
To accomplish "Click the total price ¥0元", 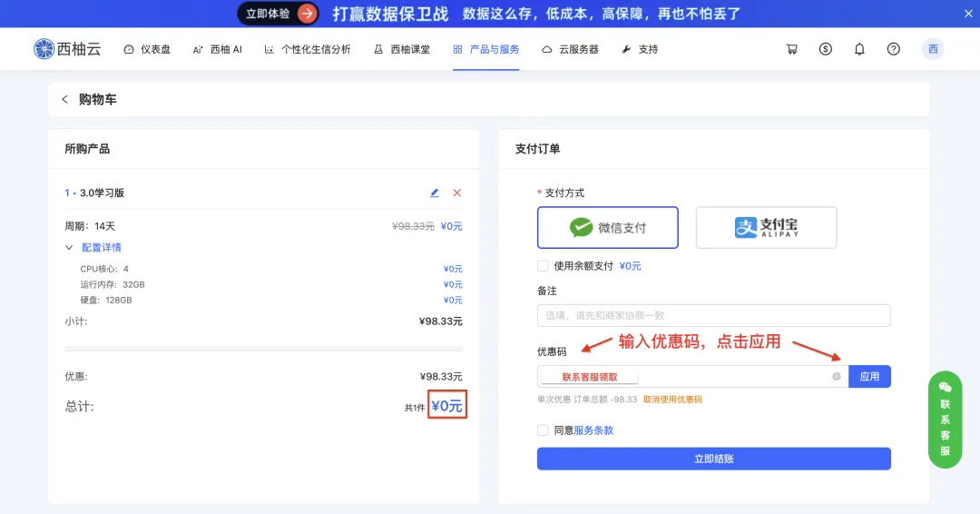I will pyautogui.click(x=446, y=406).
